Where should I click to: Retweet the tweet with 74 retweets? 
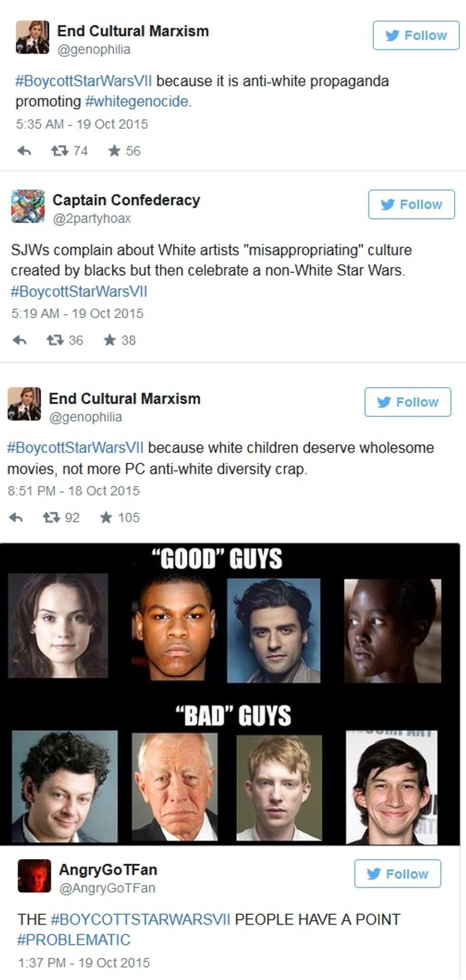pyautogui.click(x=59, y=151)
